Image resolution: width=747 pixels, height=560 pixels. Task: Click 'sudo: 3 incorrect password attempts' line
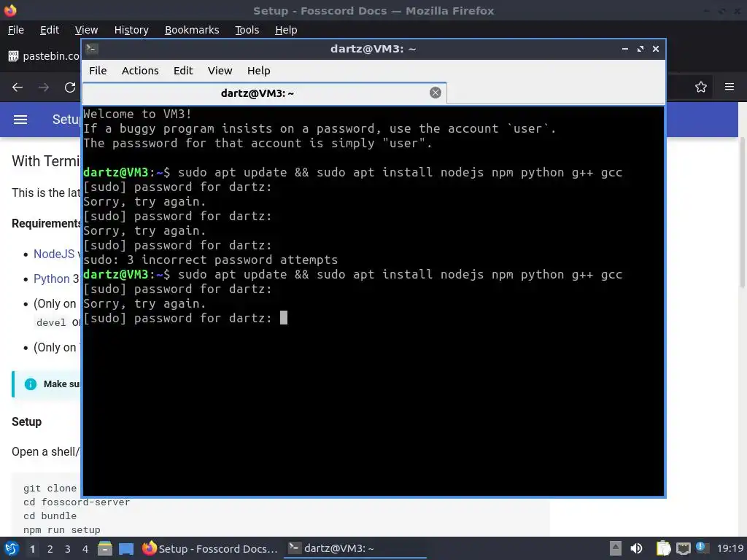[x=211, y=260]
